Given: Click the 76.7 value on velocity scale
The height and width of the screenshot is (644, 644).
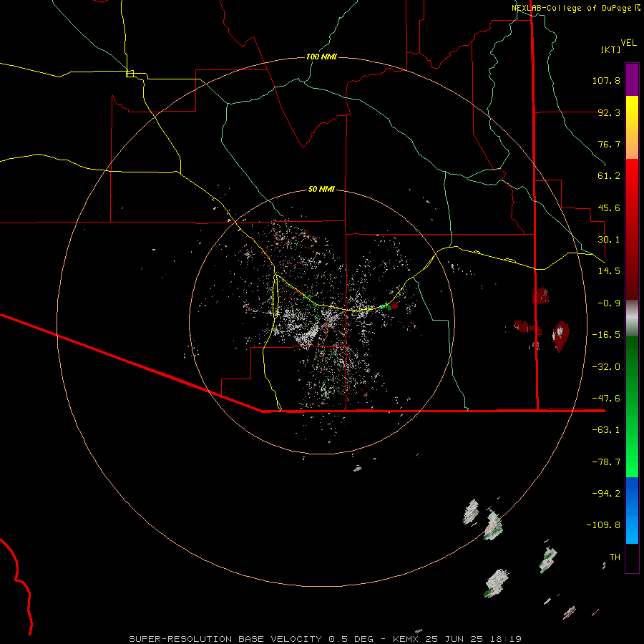Looking at the screenshot, I should (x=609, y=144).
